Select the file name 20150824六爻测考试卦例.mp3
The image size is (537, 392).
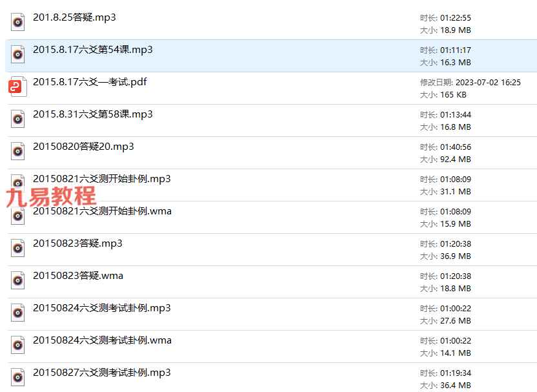pyautogui.click(x=102, y=308)
